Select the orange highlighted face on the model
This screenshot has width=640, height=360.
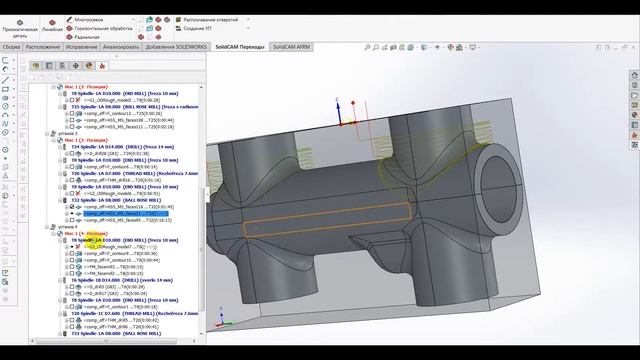point(327,219)
